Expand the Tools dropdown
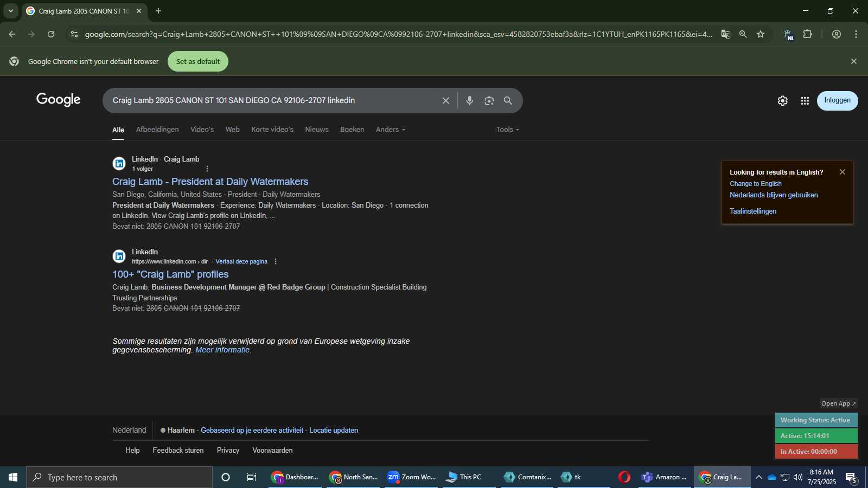This screenshot has height=488, width=868. 508,130
